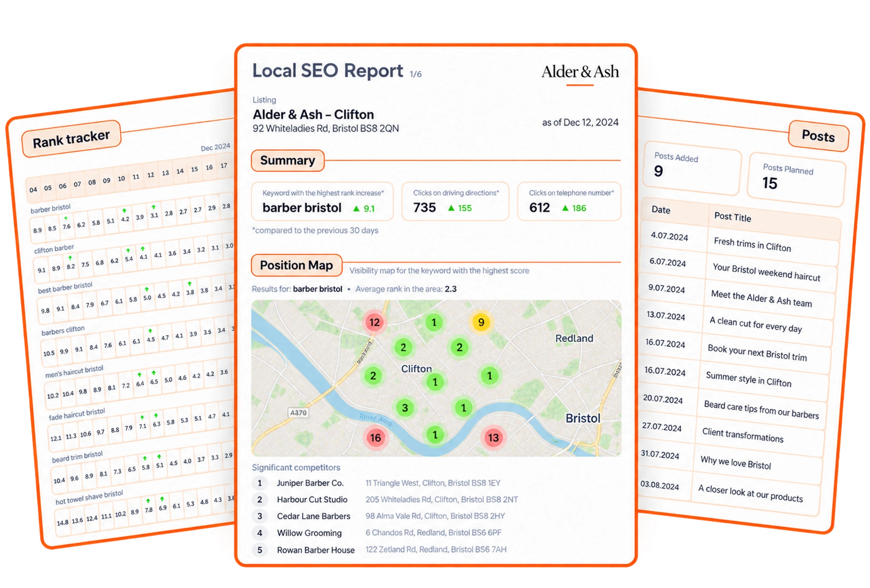Screen dimensions: 870x588
Task: Open the Summary section label
Action: click(x=288, y=161)
